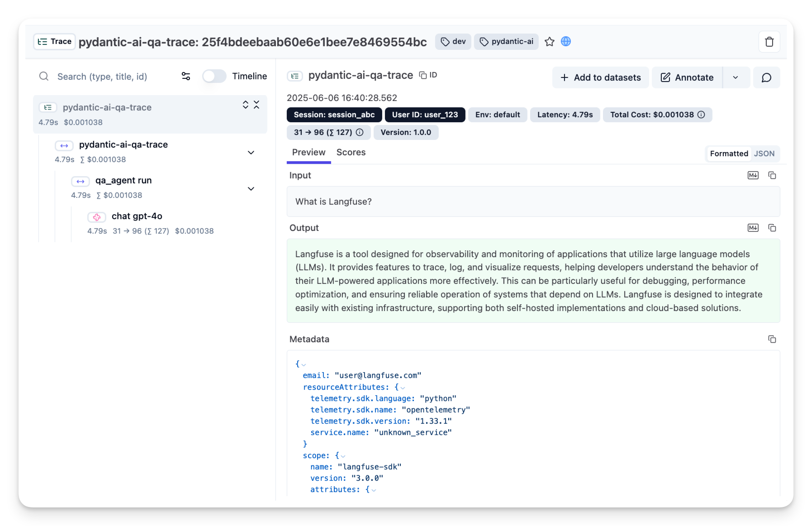Image resolution: width=812 pixels, height=526 pixels.
Task: Copy the Output content
Action: [772, 228]
